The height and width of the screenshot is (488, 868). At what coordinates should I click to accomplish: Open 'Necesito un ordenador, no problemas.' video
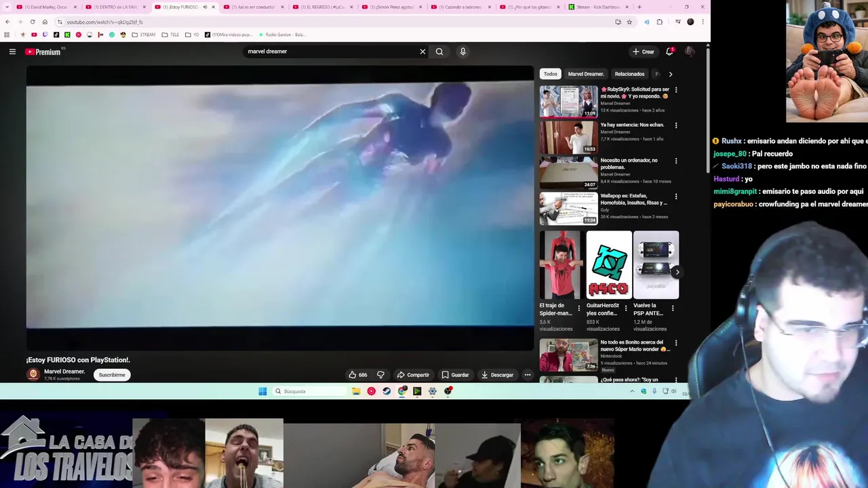tap(568, 172)
